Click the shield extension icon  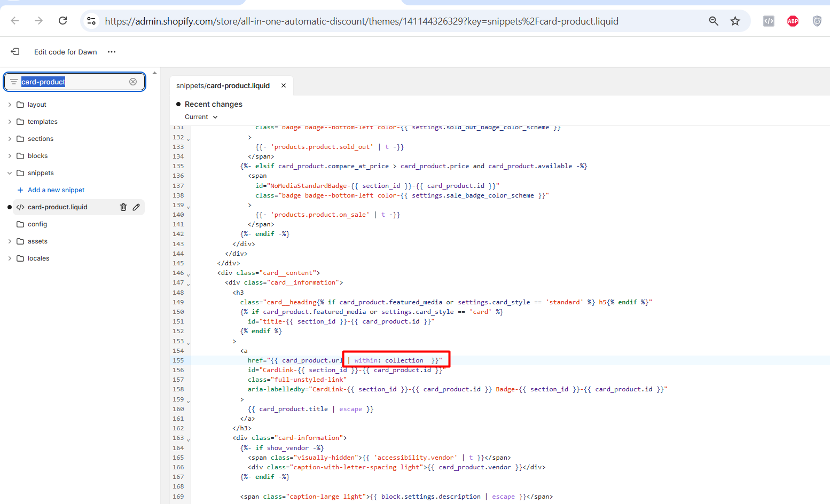point(817,21)
